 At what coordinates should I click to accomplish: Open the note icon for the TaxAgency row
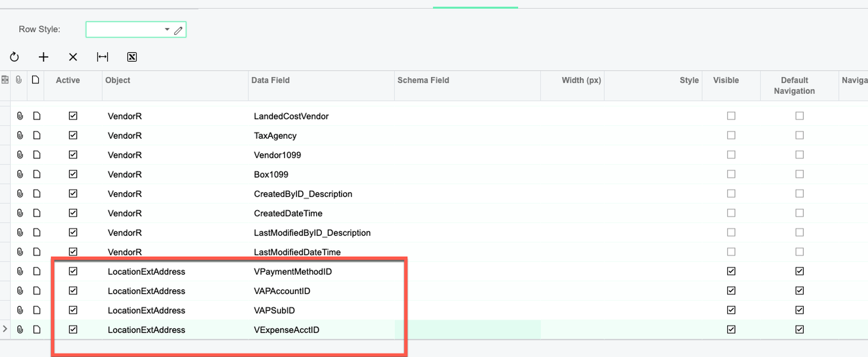[37, 136]
